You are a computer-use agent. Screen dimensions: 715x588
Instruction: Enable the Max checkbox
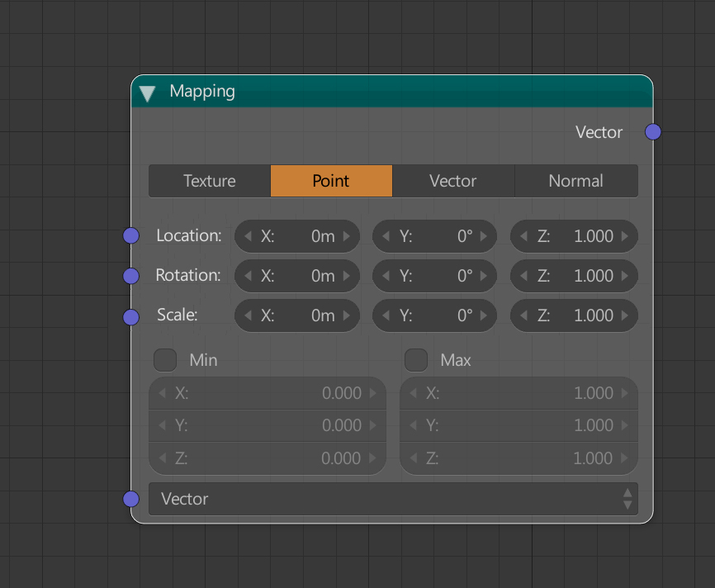click(416, 360)
